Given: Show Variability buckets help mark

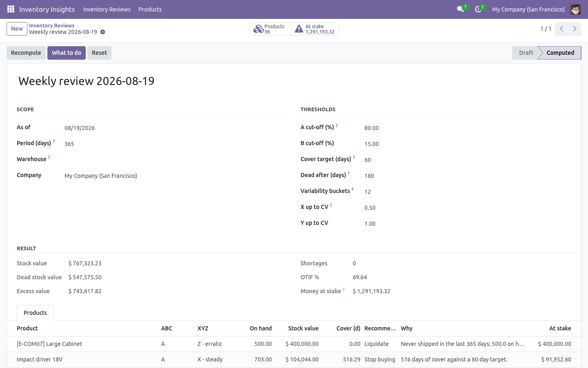Looking at the screenshot, I should click(352, 189).
